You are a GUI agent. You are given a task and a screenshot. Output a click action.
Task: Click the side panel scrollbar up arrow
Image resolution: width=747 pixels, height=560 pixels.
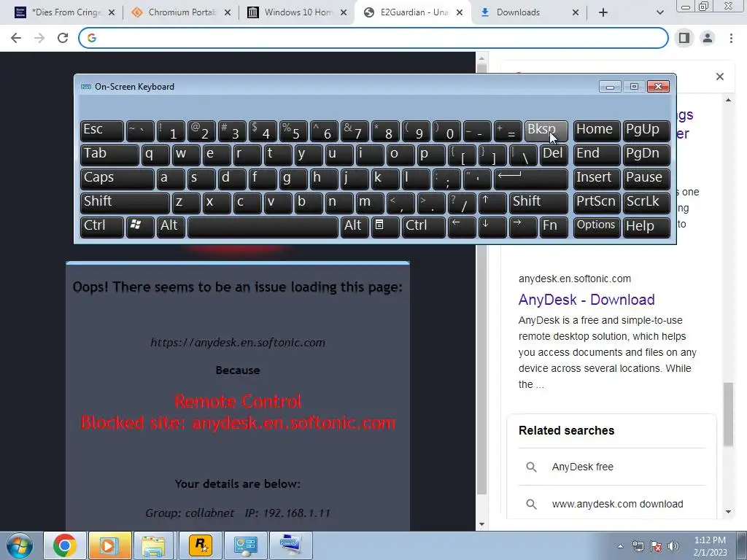[x=728, y=100]
